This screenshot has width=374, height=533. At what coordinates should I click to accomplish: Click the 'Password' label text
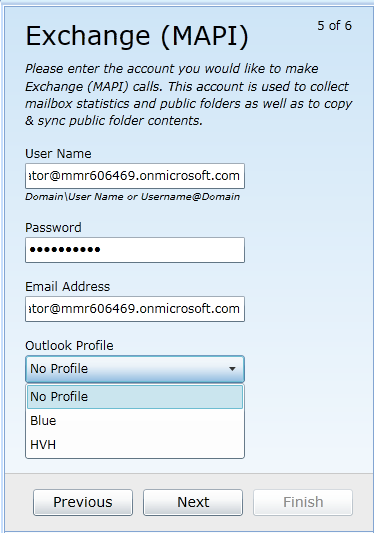click(53, 228)
